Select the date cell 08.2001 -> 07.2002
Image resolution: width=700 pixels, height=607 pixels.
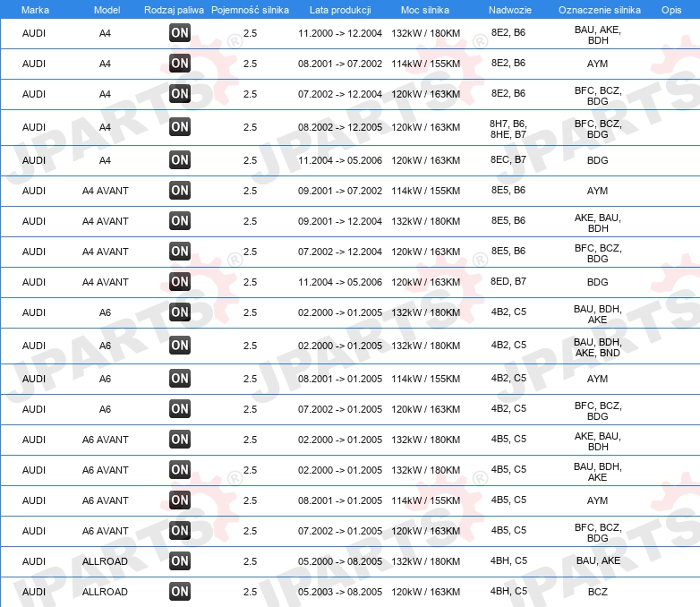coord(340,64)
